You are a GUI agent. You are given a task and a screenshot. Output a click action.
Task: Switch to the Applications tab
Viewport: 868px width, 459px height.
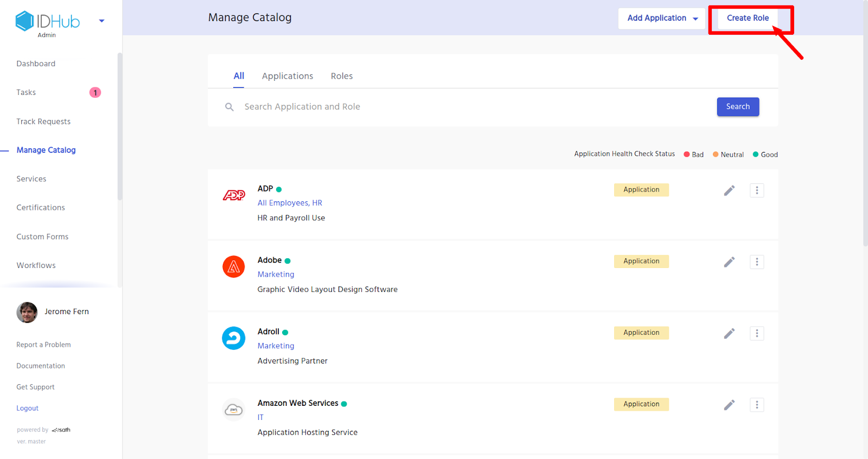tap(288, 76)
